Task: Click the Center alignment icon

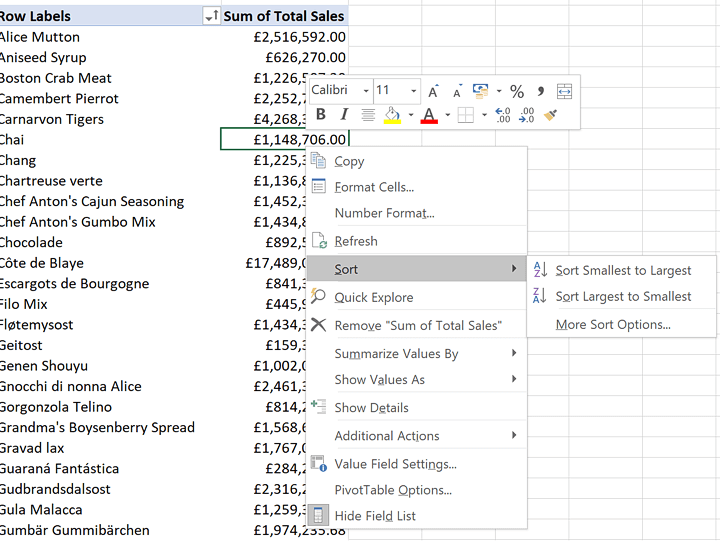Action: pos(368,115)
